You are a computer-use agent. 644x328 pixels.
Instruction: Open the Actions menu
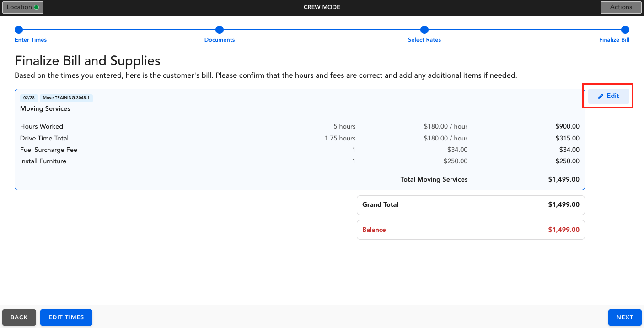click(x=621, y=7)
